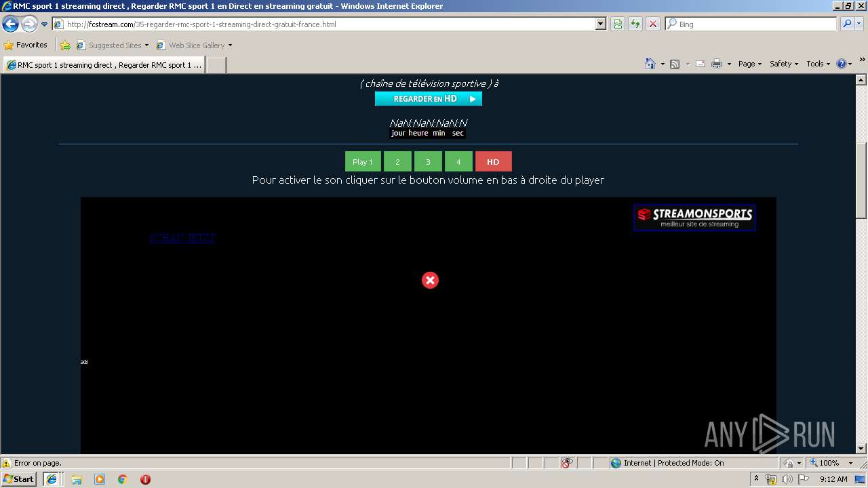Open Windows Explorer folder icon
This screenshot has height=488, width=868.
[77, 479]
